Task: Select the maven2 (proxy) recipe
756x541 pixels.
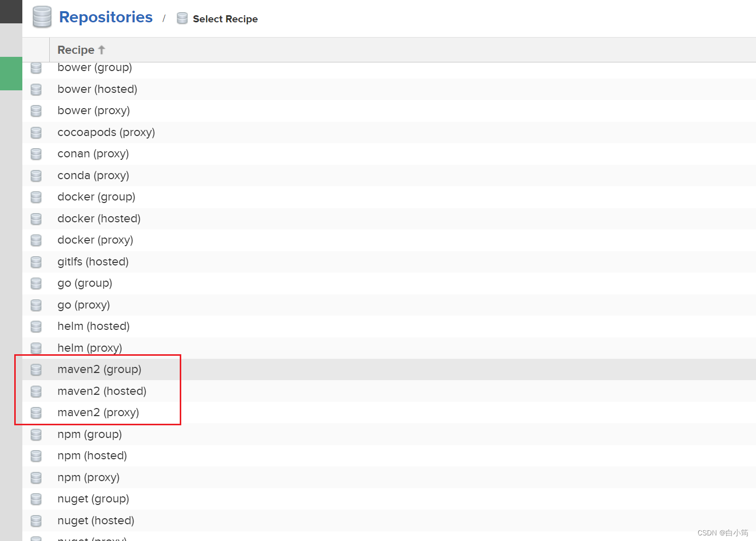Action: pos(389,413)
